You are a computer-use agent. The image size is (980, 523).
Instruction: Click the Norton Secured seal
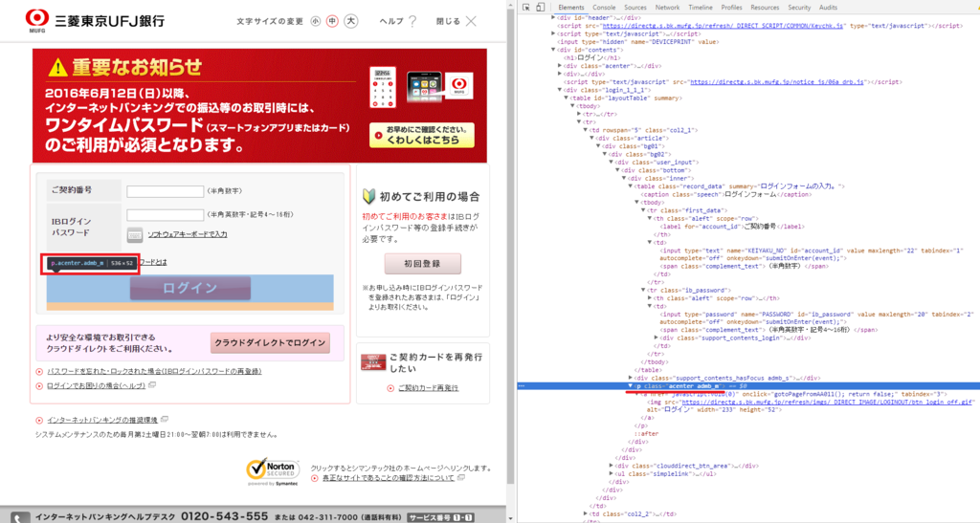(273, 471)
